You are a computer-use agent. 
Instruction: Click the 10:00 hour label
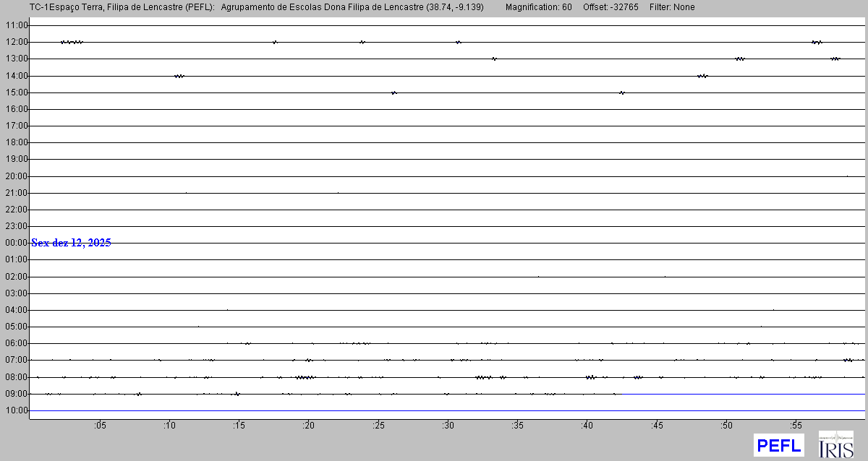16,410
